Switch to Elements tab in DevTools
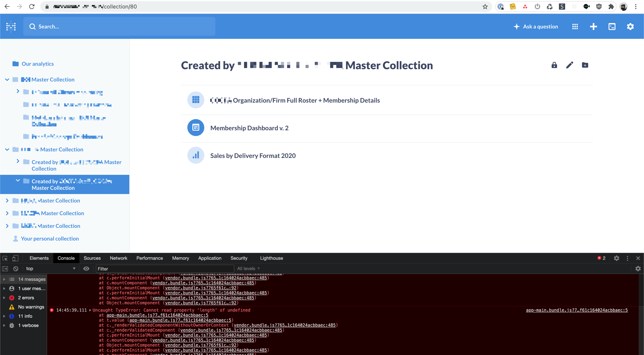 [x=39, y=258]
